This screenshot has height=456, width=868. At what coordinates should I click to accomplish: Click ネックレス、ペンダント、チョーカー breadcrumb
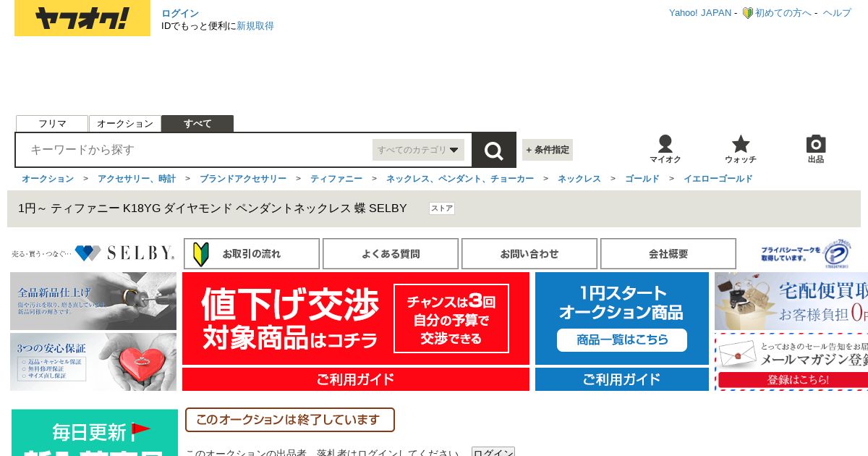point(460,179)
